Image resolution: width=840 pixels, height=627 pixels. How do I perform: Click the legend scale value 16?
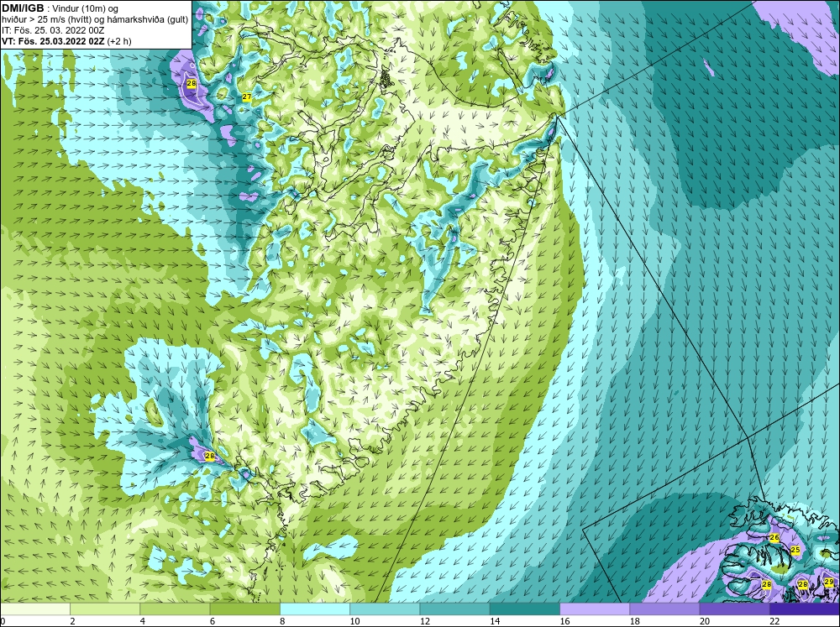[564, 621]
